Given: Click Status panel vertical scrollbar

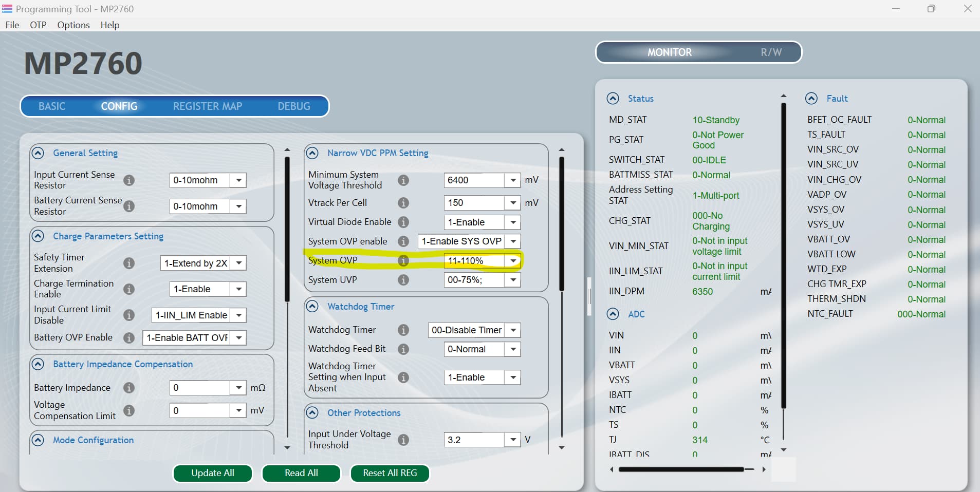Looking at the screenshot, I should click(784, 257).
